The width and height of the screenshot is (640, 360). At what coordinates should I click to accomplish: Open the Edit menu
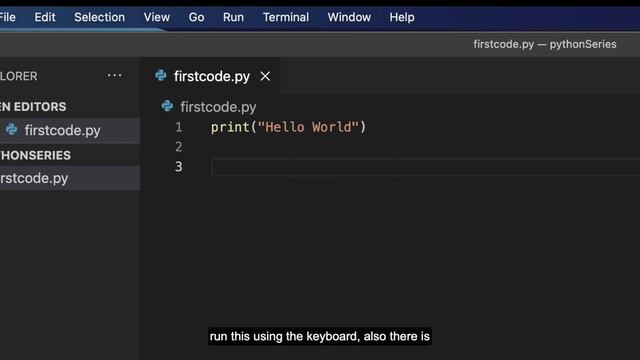44,17
